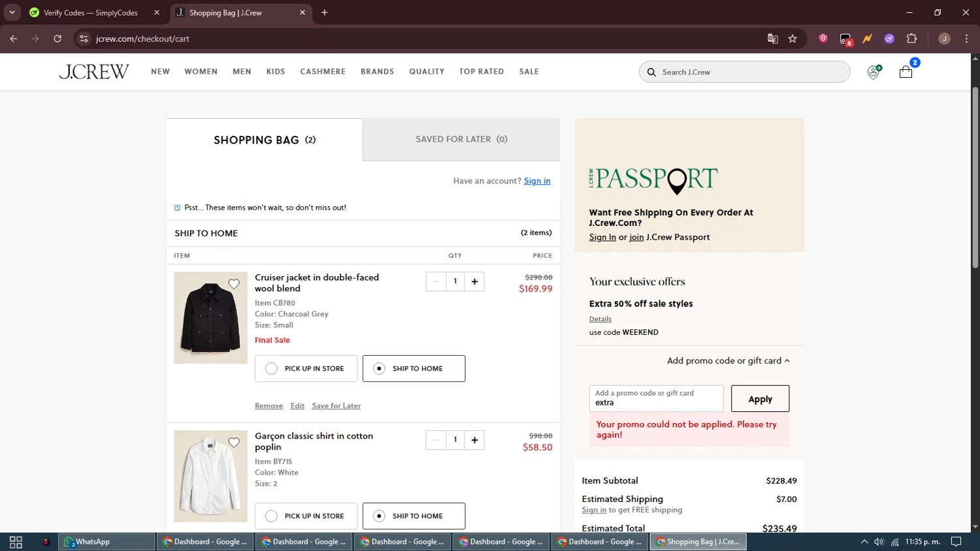The image size is (980, 551).
Task: Open the MEN menu
Action: 242,72
